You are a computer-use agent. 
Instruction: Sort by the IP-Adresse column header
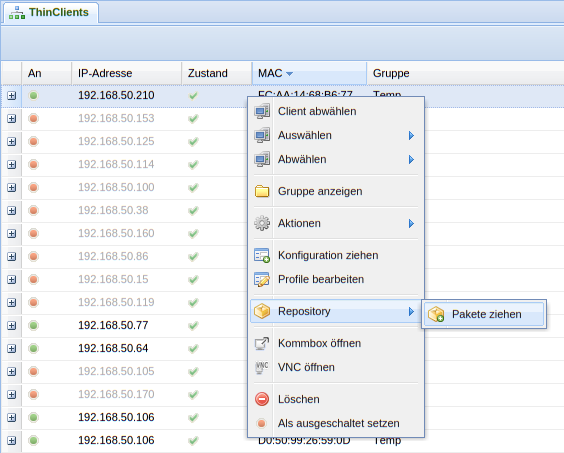point(126,73)
